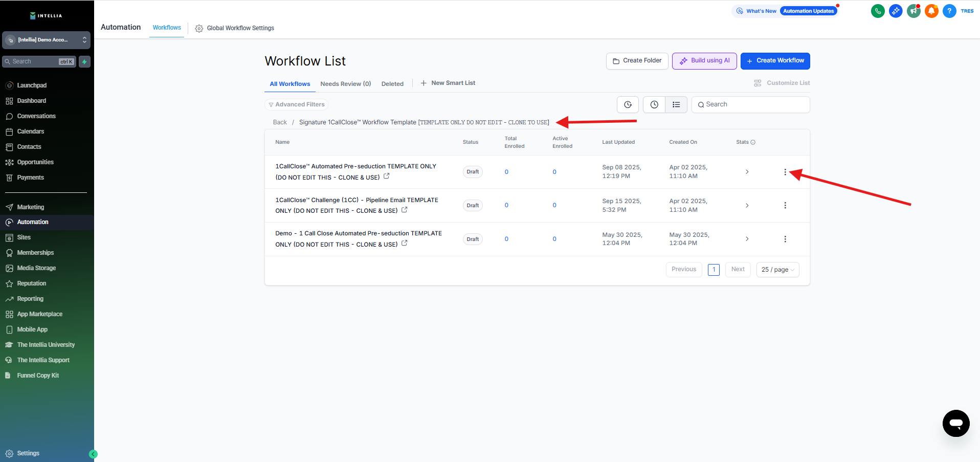Open Memberships in the sidebar

(35, 253)
